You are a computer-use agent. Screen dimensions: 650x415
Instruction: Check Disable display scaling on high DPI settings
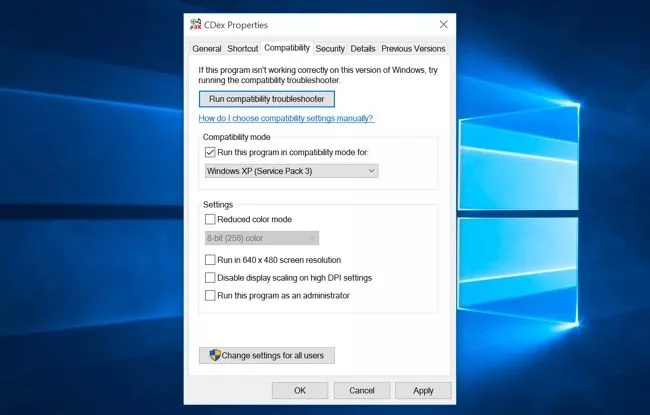210,277
